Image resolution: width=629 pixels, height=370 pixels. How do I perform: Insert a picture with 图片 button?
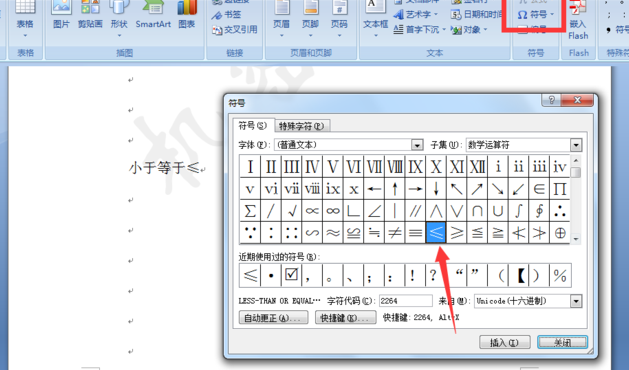(61, 16)
